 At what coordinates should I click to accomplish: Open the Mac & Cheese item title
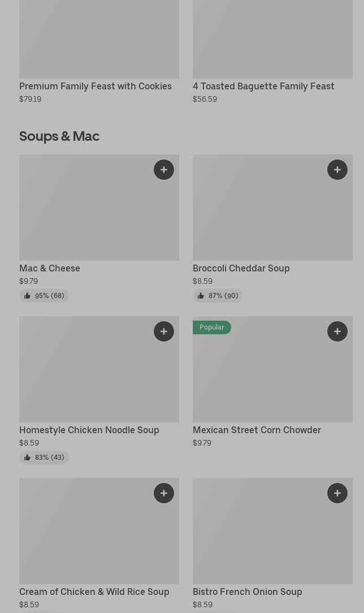(50, 268)
